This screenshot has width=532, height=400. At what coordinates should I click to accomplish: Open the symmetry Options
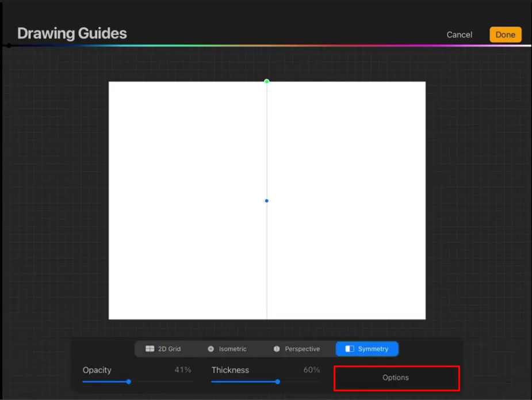(396, 378)
